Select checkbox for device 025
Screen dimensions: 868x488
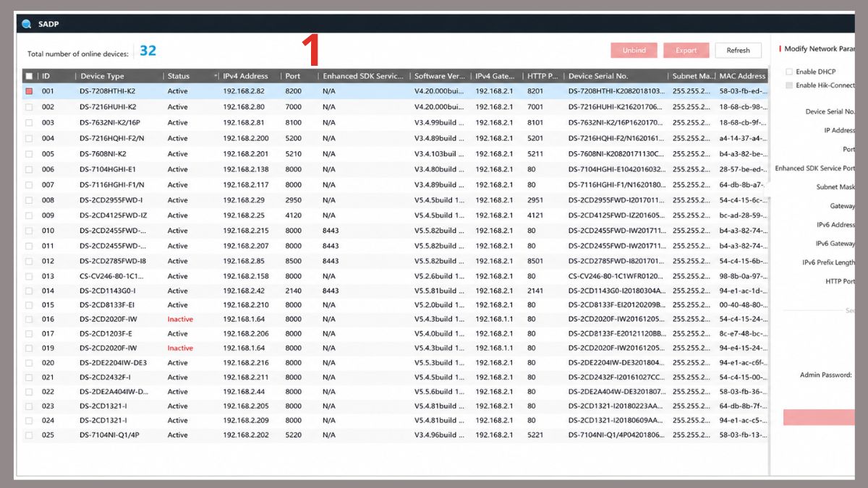pos(29,435)
